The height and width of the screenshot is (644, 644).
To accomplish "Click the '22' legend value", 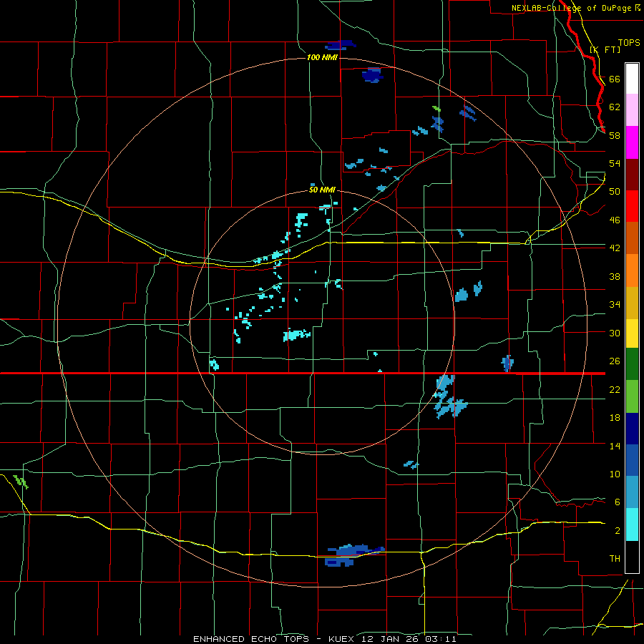I will (615, 390).
